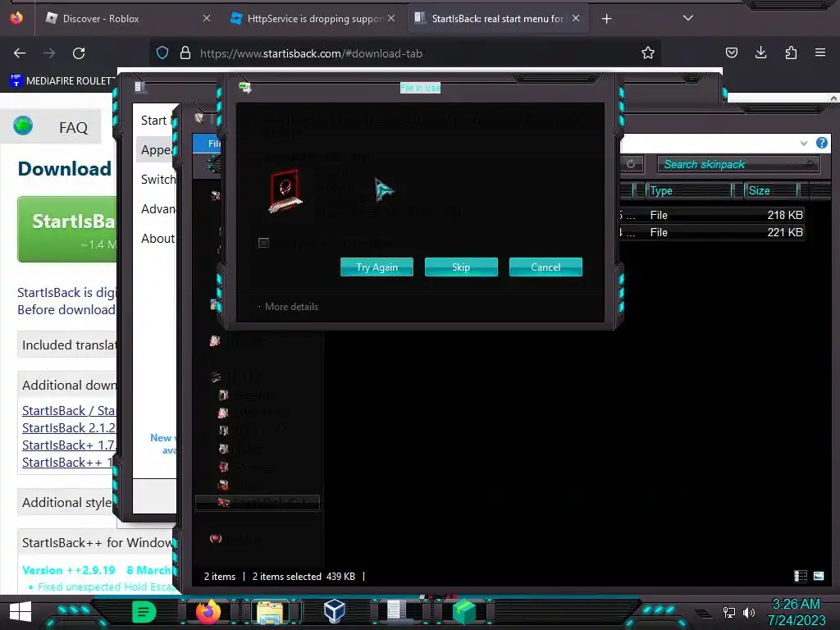Tick the checkbox above Try Again button

coord(263,243)
